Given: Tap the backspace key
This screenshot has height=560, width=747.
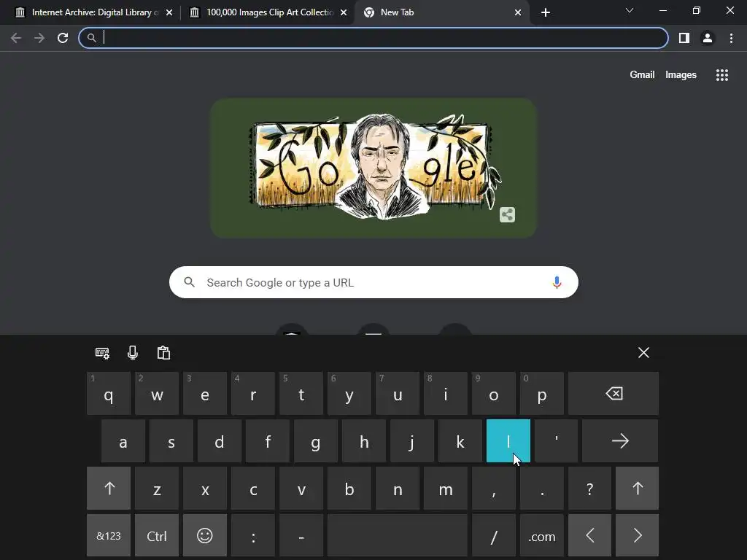Looking at the screenshot, I should [x=614, y=393].
